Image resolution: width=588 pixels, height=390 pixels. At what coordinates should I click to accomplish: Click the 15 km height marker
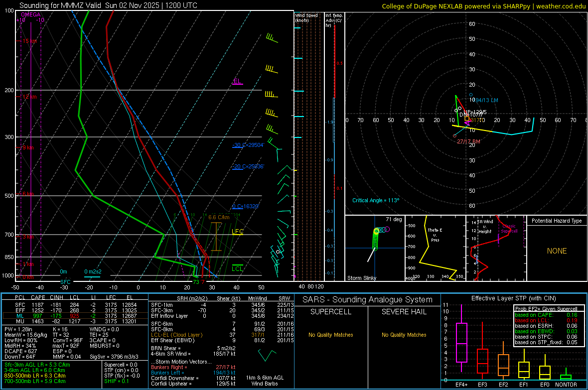tap(29, 41)
